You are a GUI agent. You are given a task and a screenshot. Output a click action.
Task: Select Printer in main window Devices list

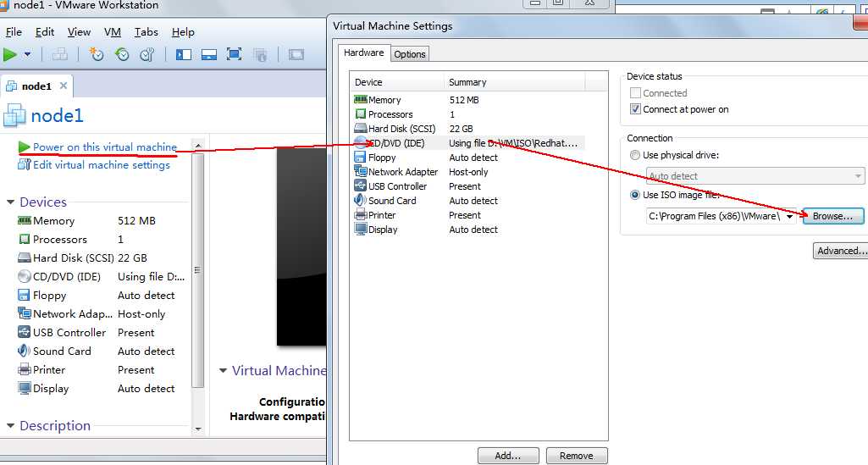click(x=102, y=370)
